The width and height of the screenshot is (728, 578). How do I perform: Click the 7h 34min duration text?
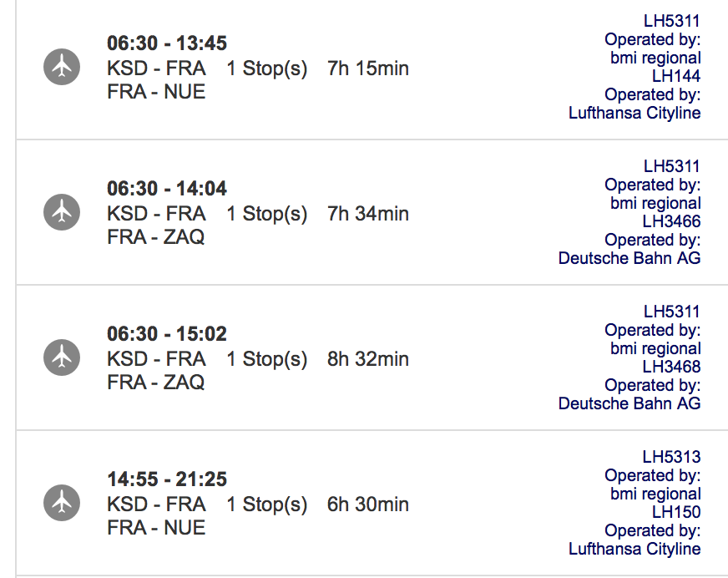(368, 214)
